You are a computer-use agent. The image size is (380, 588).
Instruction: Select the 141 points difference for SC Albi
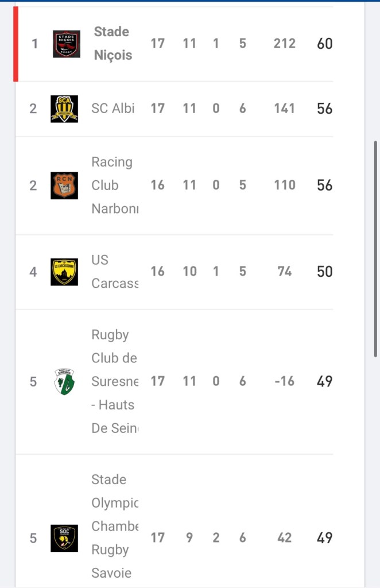pos(284,109)
